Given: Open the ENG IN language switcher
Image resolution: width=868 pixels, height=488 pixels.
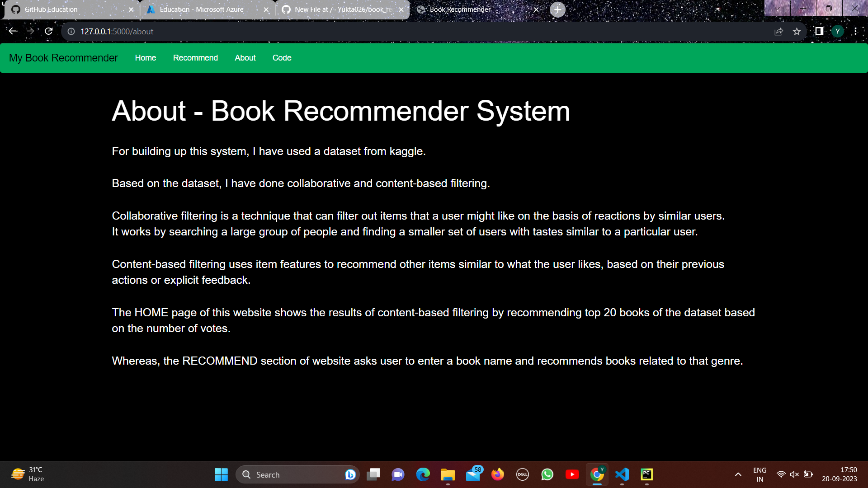Looking at the screenshot, I should (x=759, y=474).
